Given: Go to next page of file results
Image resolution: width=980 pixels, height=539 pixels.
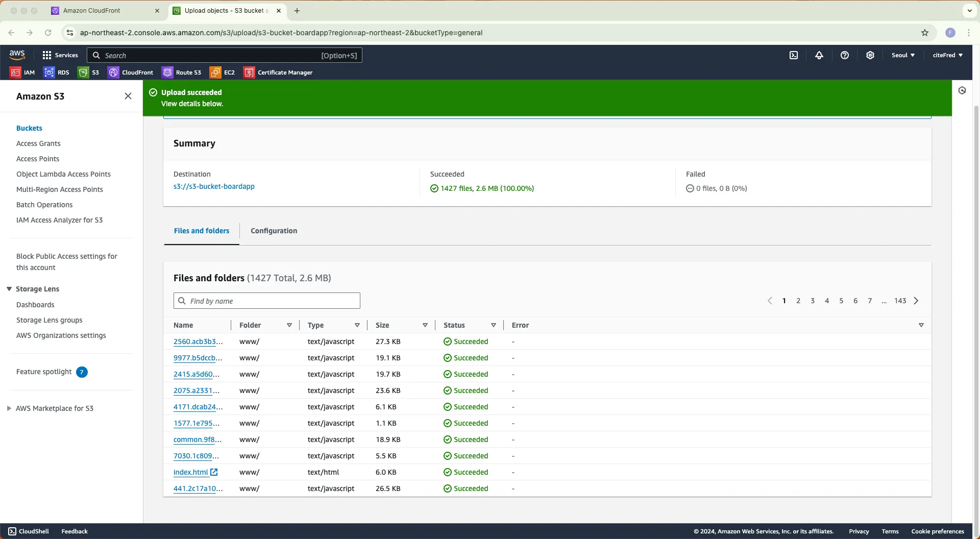Looking at the screenshot, I should click(x=916, y=301).
